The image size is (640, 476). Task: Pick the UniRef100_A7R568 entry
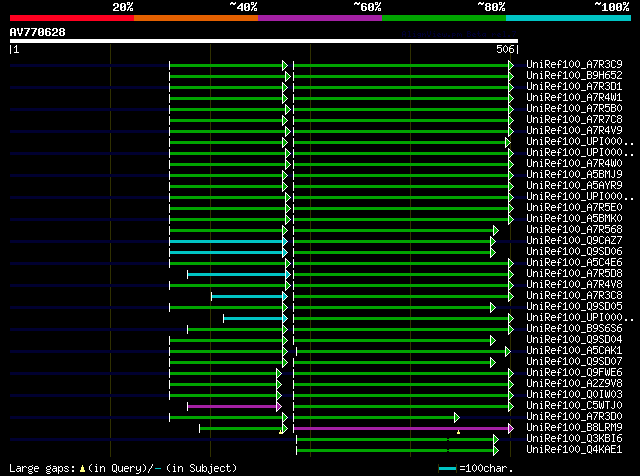(574, 229)
